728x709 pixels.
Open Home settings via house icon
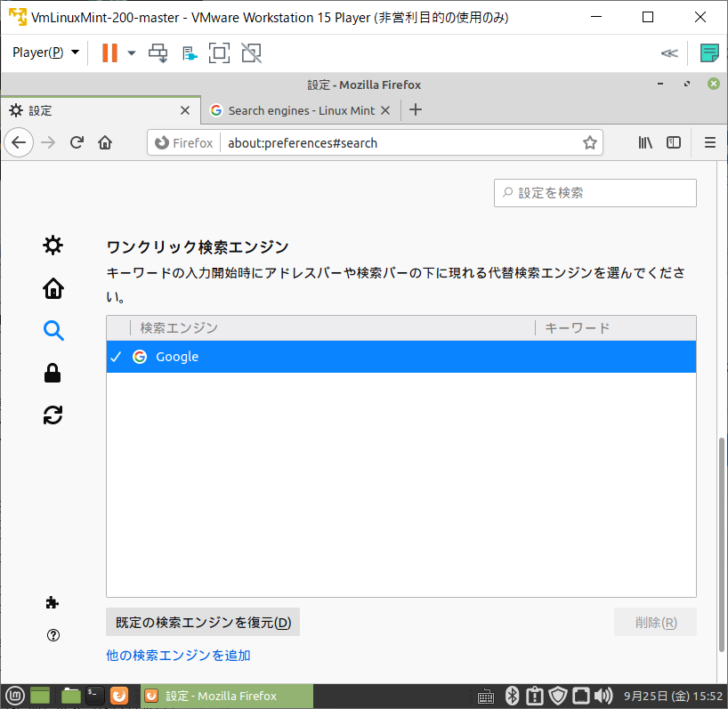pos(53,288)
